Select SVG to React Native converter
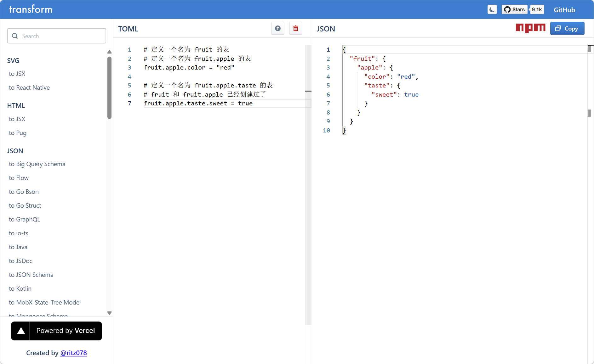 pyautogui.click(x=29, y=88)
